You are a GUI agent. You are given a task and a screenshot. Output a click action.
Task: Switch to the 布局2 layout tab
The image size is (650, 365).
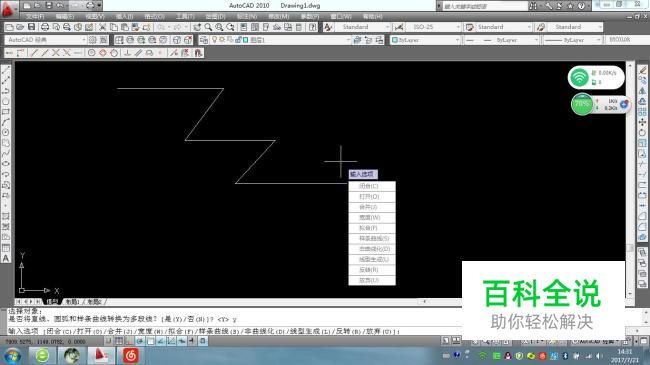click(x=95, y=302)
